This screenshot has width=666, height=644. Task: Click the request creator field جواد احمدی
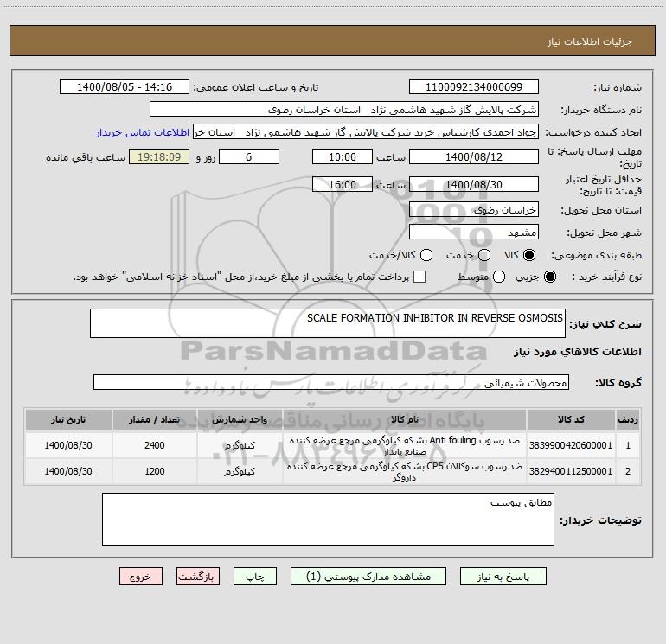pyautogui.click(x=366, y=131)
